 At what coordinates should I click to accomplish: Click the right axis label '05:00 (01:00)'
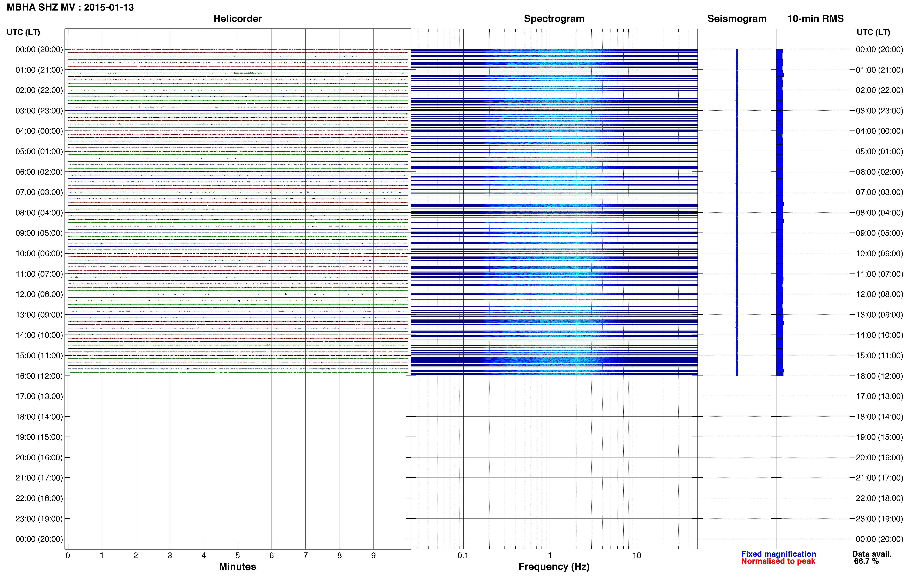(x=879, y=151)
